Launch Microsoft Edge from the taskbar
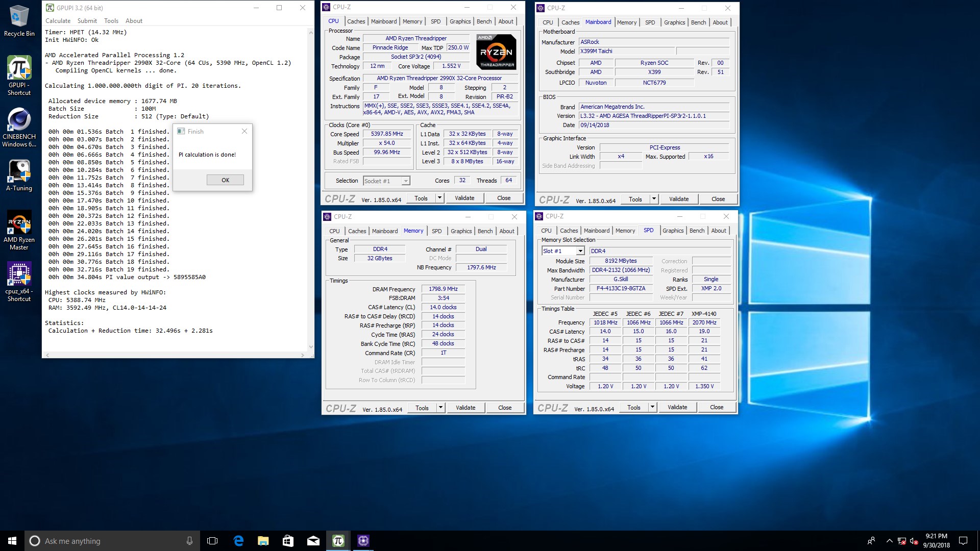Image resolution: width=980 pixels, height=551 pixels. (x=238, y=541)
